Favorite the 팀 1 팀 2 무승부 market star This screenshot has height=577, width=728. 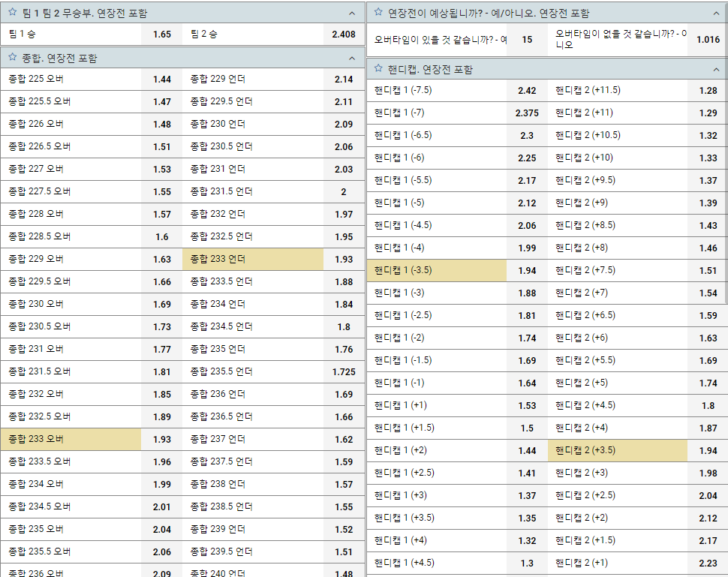13,13
